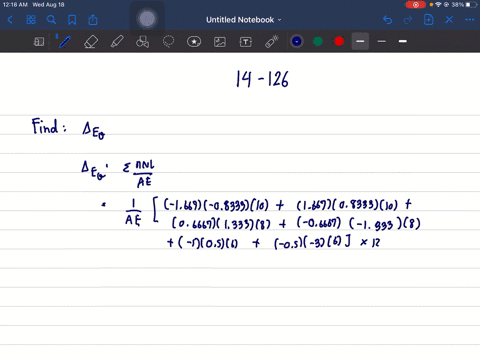Open the notebook search
This screenshot has width=480, height=360.
tap(51, 20)
